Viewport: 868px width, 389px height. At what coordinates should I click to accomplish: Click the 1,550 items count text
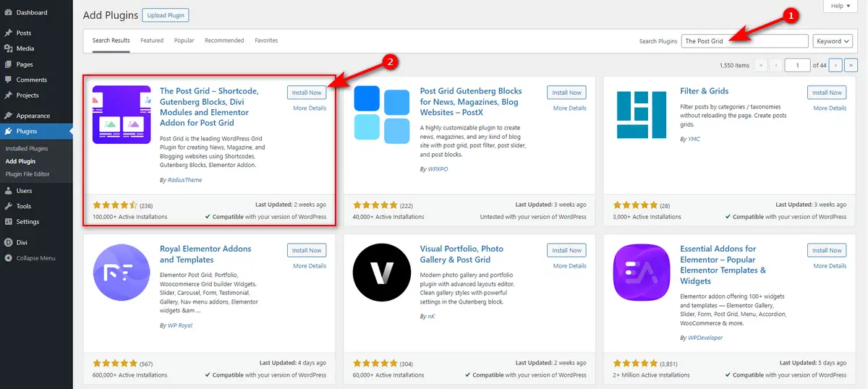click(735, 66)
